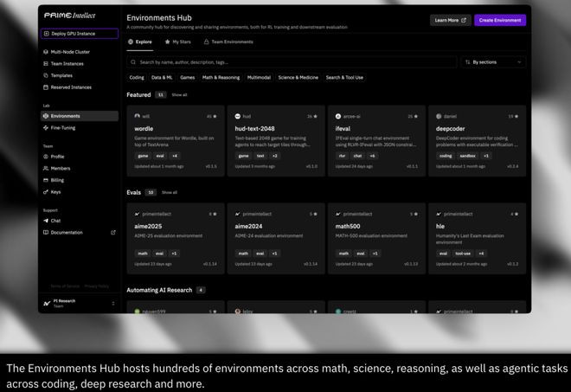Click the Keys icon in sidebar

click(x=46, y=192)
